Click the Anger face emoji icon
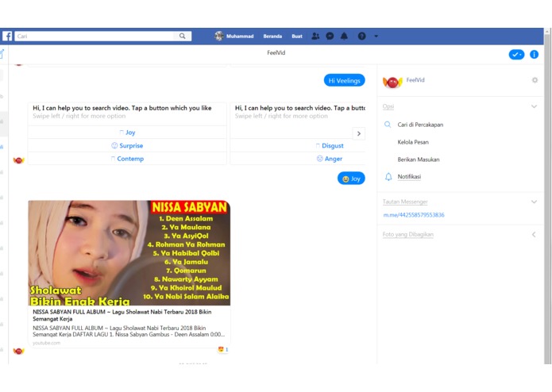Screen dimensions: 552x392 click(x=319, y=159)
